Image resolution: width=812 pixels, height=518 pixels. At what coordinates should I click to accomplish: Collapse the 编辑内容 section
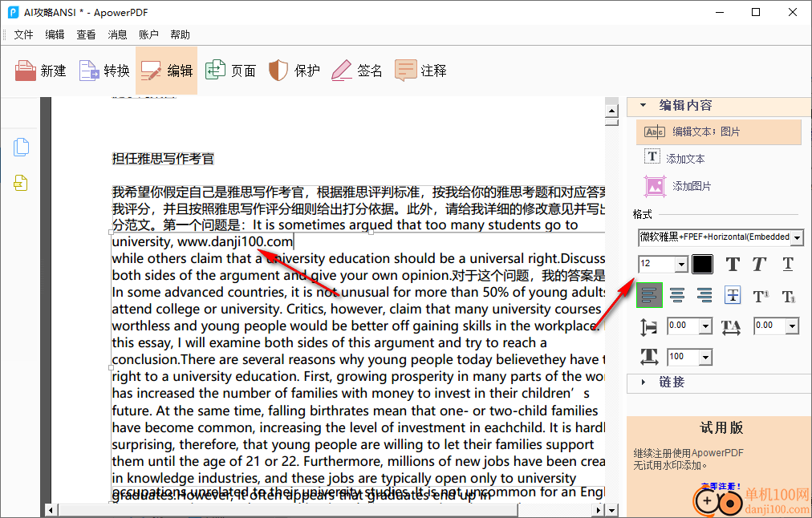(643, 105)
